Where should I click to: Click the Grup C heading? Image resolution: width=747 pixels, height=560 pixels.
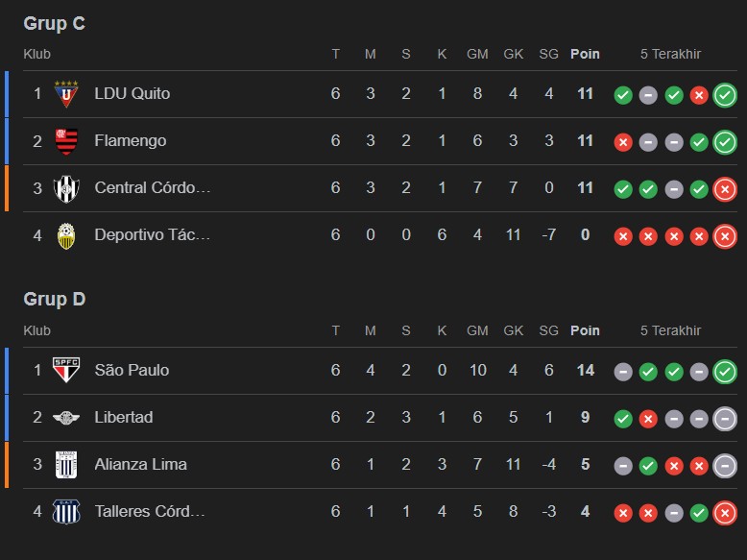(54, 23)
